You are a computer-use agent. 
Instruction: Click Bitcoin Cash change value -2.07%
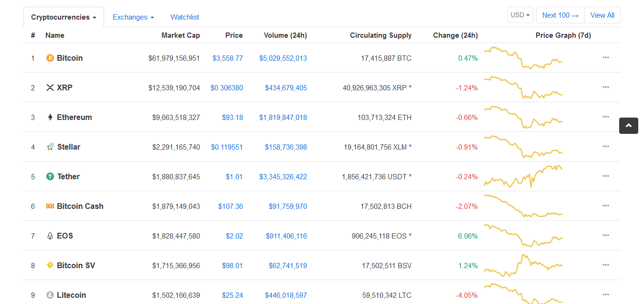tap(467, 206)
